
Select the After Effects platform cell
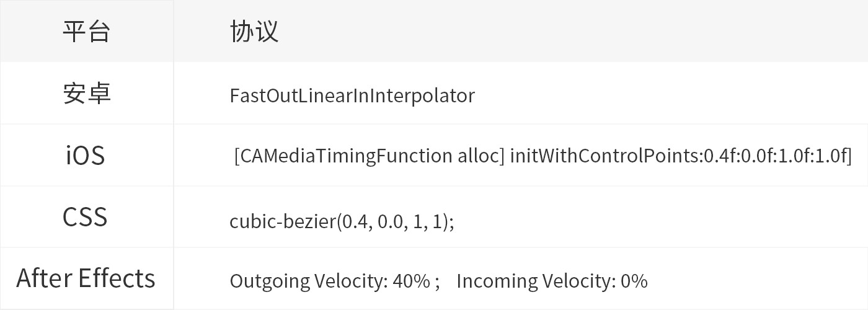point(86,278)
